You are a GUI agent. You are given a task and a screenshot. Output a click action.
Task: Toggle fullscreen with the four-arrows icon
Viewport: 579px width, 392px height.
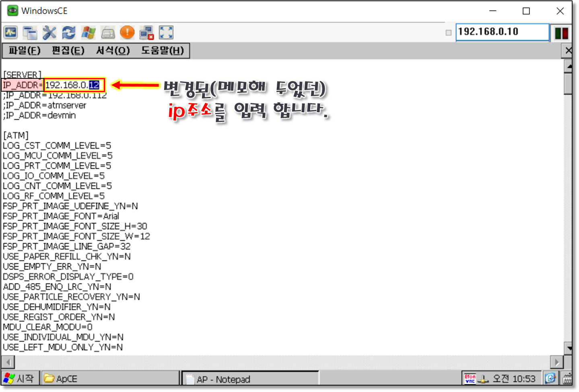[x=166, y=33]
